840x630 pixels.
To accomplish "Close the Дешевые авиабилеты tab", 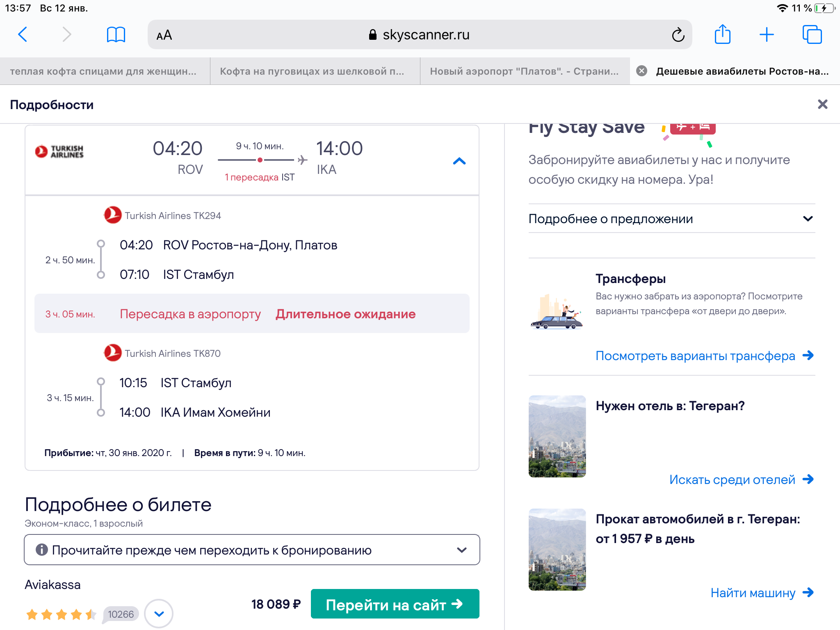I will (641, 71).
